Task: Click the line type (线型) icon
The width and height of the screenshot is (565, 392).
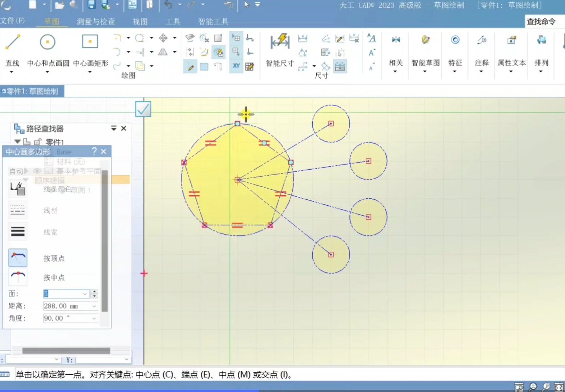Action: point(18,210)
